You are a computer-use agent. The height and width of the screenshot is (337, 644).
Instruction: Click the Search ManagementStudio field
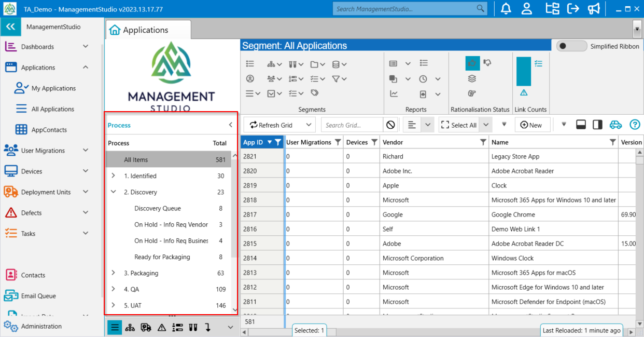tap(410, 9)
